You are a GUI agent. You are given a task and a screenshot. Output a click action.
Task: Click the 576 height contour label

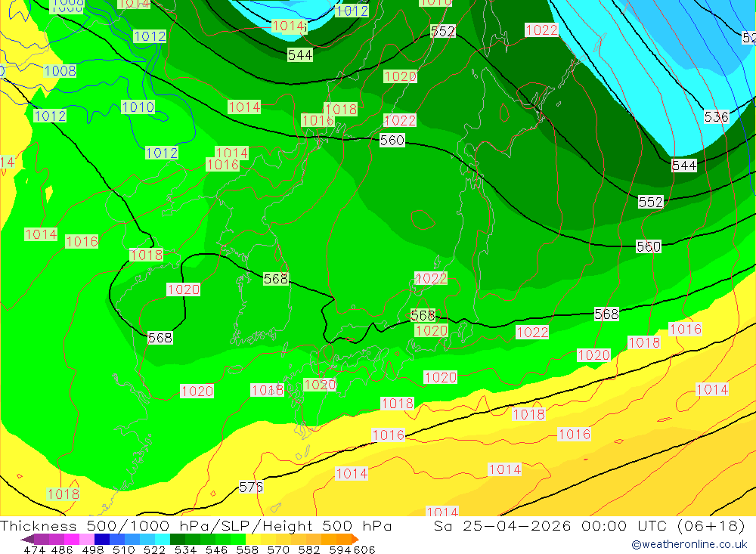pyautogui.click(x=251, y=487)
